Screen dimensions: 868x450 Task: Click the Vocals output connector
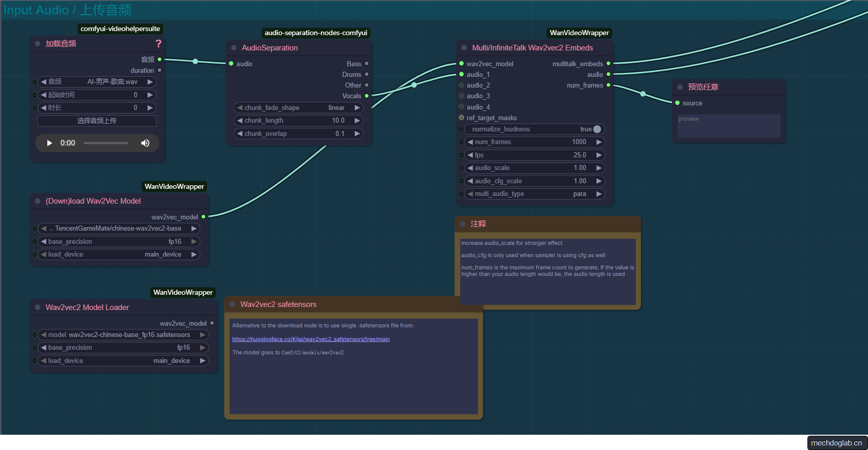pos(367,96)
